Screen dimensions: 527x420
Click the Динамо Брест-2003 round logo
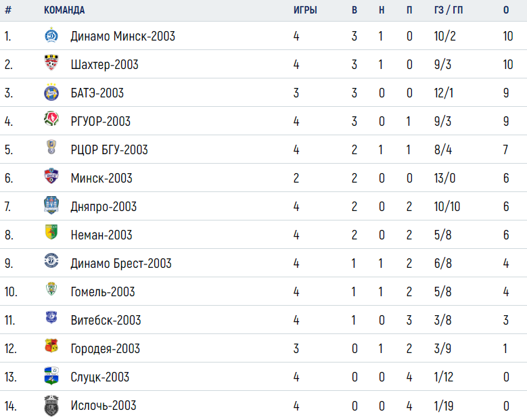(x=51, y=261)
